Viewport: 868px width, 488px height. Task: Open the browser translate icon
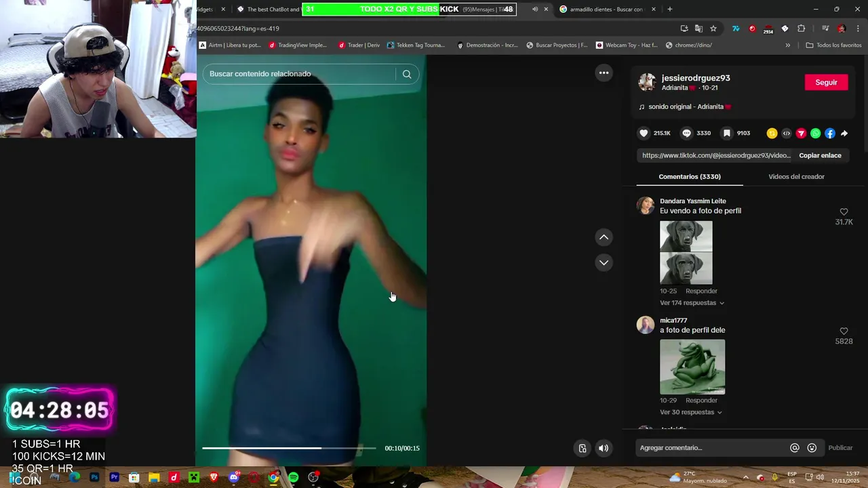pos(698,28)
